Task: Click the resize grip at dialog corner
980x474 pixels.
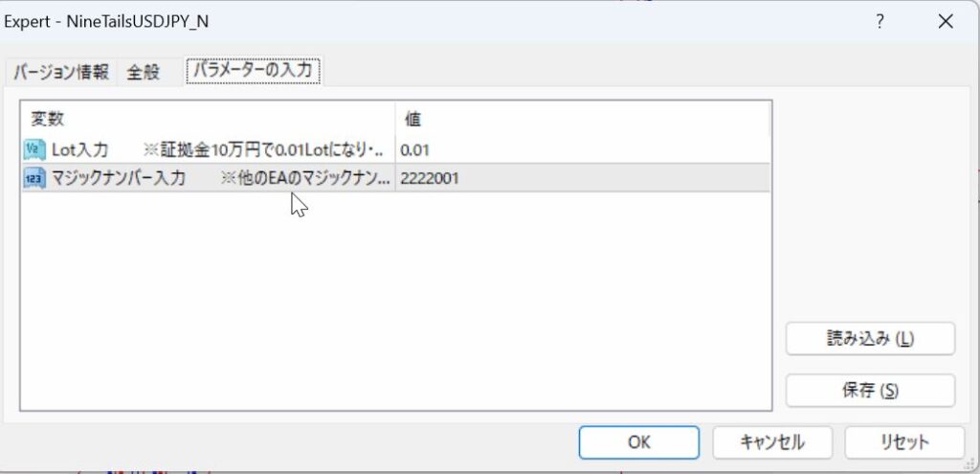Action: [969, 463]
